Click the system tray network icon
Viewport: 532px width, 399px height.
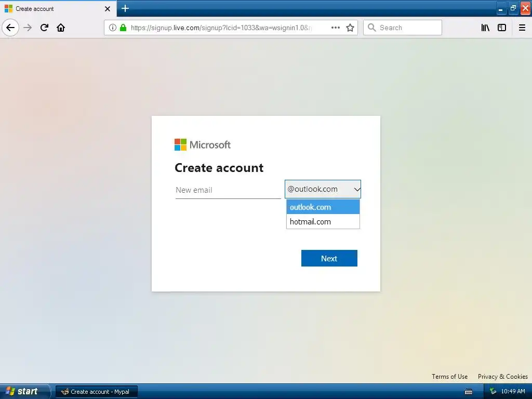click(x=493, y=392)
